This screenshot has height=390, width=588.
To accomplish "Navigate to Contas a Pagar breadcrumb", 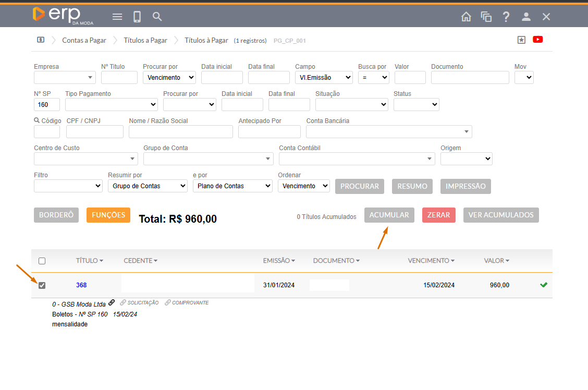I will [x=84, y=40].
